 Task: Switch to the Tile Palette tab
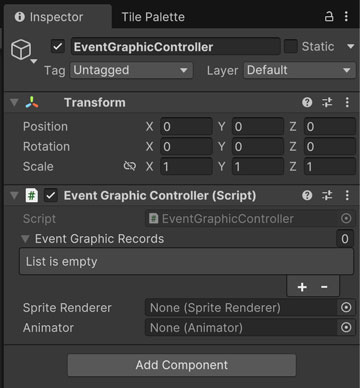153,17
